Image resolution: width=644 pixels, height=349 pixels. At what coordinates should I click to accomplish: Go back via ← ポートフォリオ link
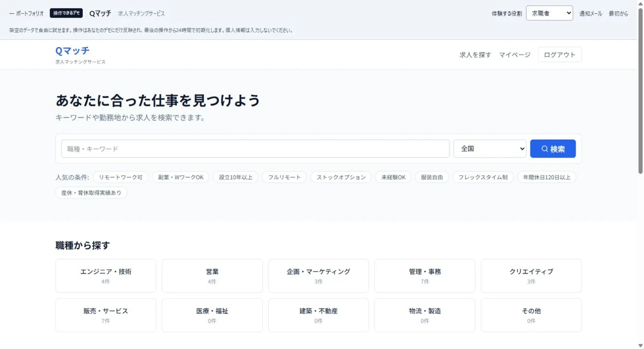[27, 13]
